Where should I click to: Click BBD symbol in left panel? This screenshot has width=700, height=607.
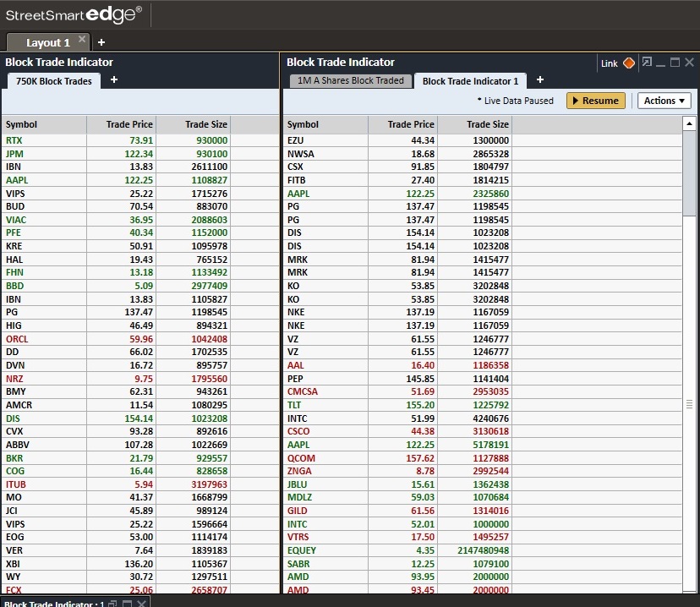(x=14, y=286)
